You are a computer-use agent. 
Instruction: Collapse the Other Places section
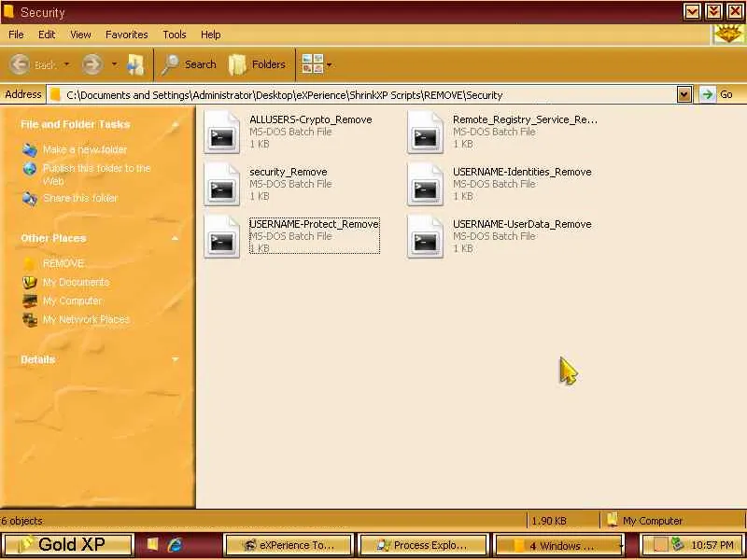[x=175, y=238]
